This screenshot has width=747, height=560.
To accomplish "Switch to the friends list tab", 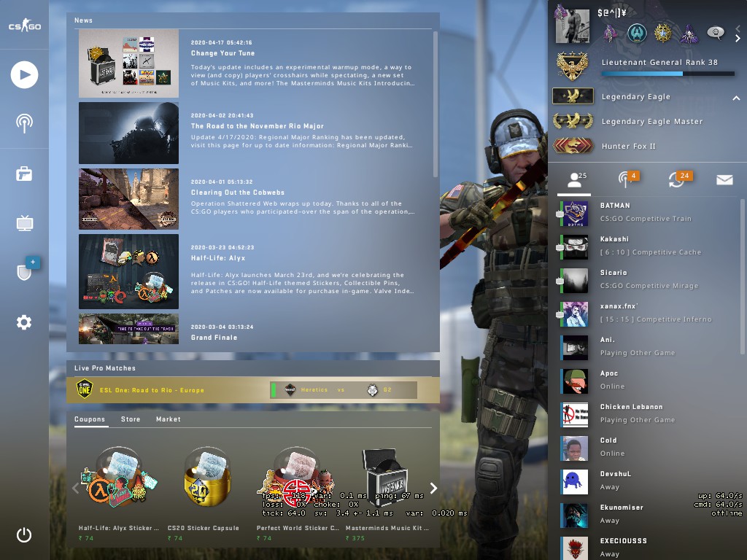I will pyautogui.click(x=575, y=181).
